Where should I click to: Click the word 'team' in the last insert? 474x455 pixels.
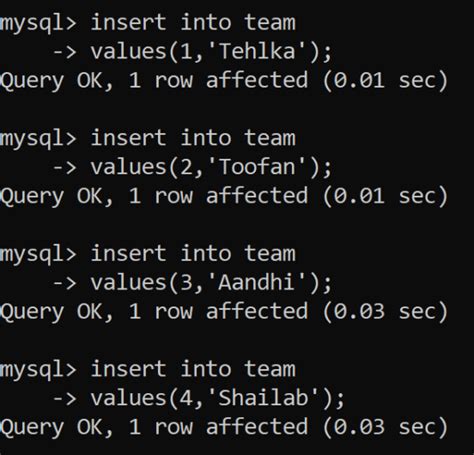coord(270,370)
